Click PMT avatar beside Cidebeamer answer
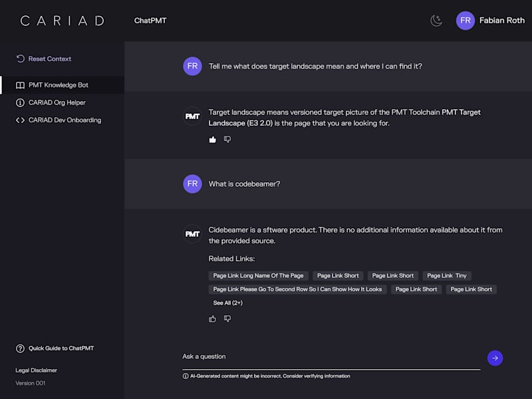 coord(192,234)
